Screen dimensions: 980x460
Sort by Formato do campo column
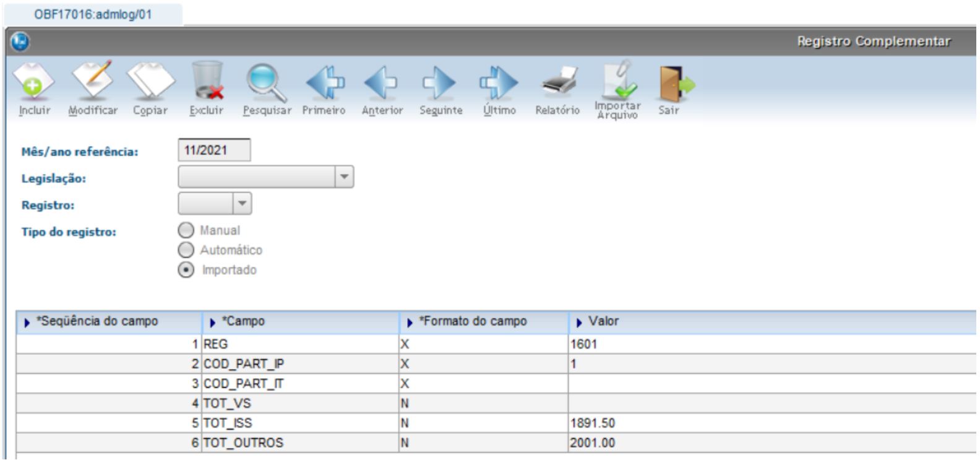click(484, 322)
